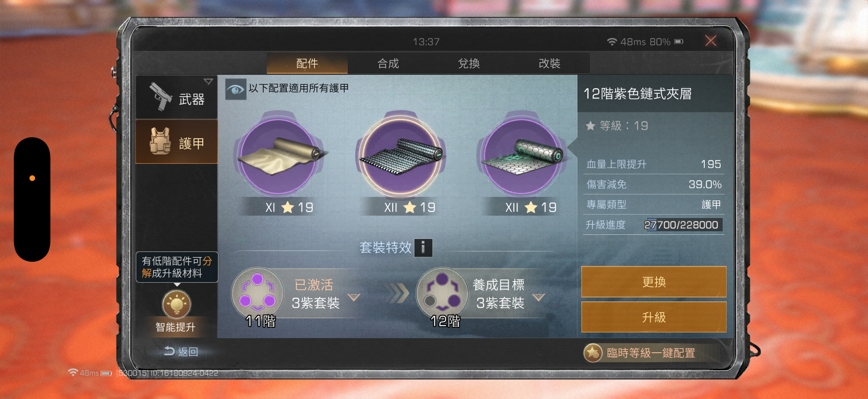Switch to the 合成 synthesis tab

388,63
